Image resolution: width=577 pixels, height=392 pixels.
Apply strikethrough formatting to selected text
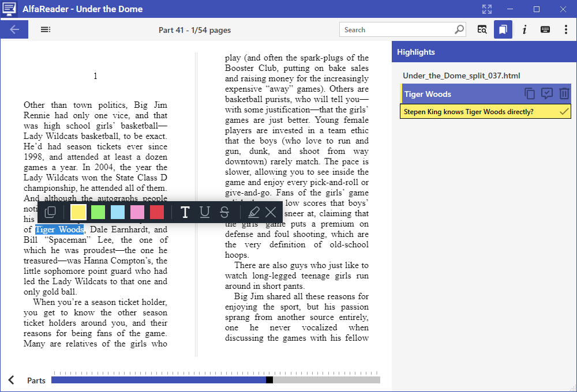[x=224, y=212]
